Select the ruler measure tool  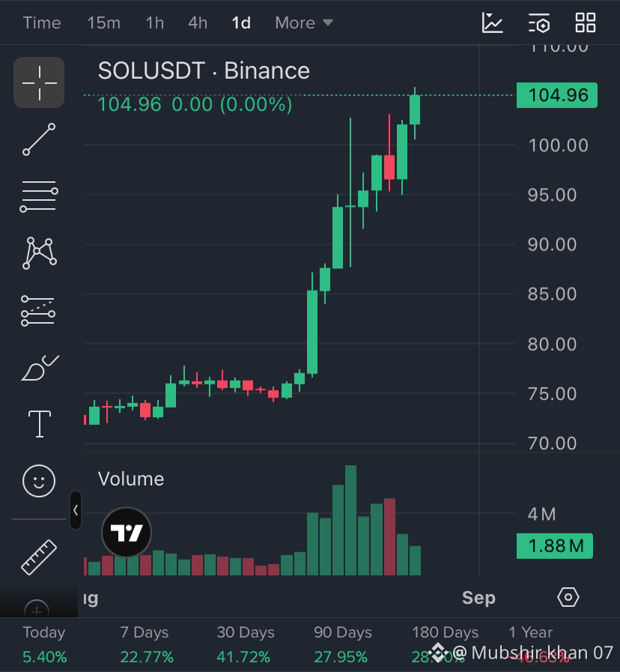tap(39, 557)
